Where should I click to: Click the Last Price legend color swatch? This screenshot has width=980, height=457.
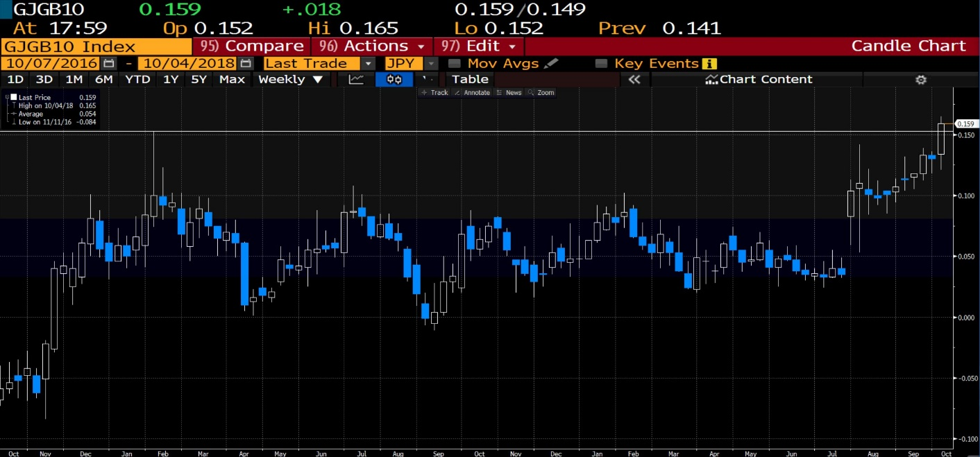point(13,98)
